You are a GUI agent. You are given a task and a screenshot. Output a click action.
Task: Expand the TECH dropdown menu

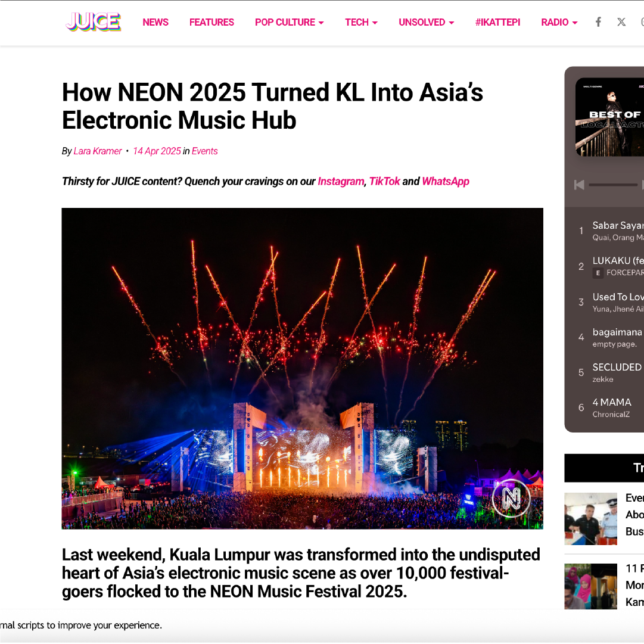click(361, 22)
